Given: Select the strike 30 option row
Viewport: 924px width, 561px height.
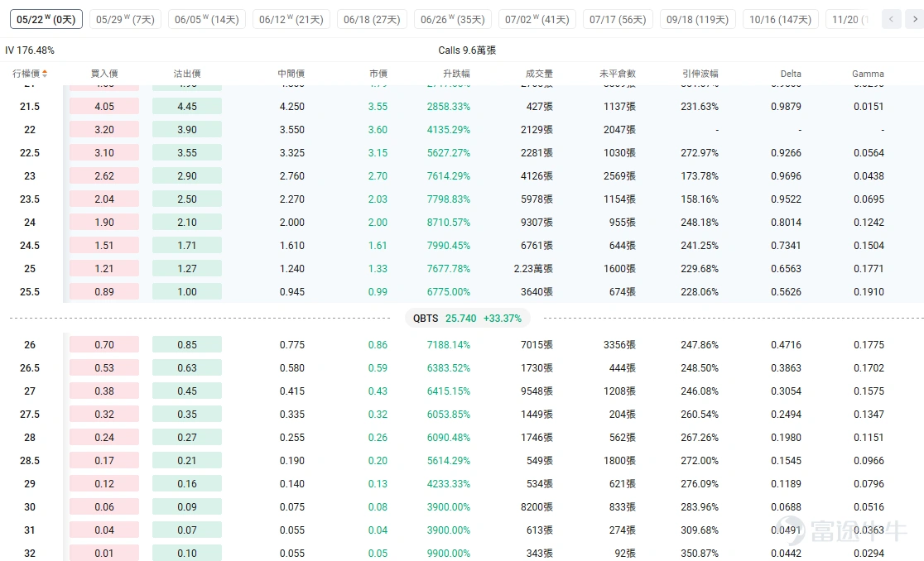Looking at the screenshot, I should tap(462, 507).
